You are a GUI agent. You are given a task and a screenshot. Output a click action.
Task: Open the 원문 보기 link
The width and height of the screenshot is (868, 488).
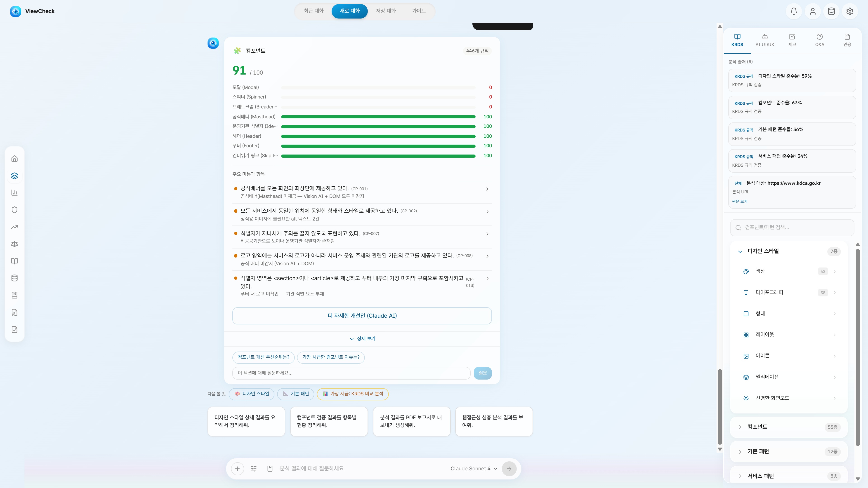click(x=739, y=201)
